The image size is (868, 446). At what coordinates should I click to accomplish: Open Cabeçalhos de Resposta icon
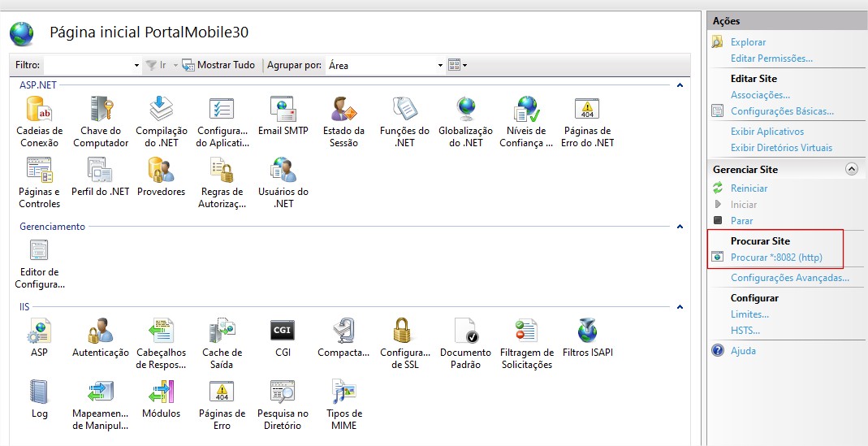pyautogui.click(x=161, y=344)
